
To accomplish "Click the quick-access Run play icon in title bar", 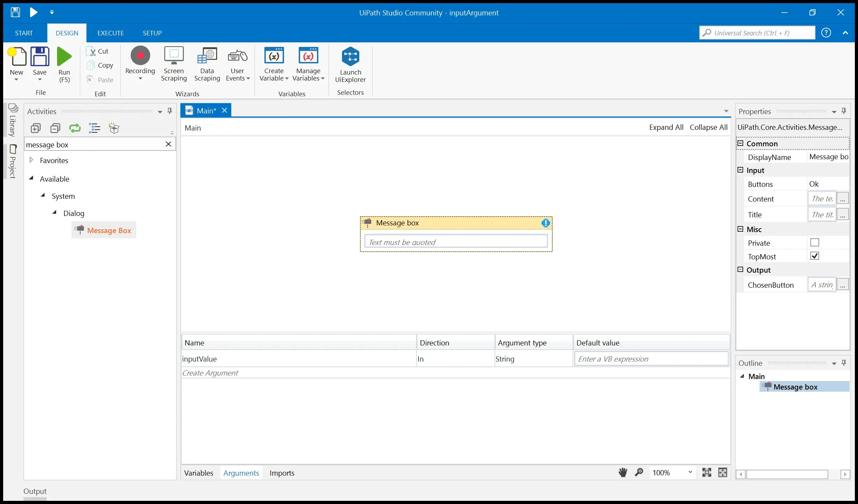I will [x=34, y=12].
